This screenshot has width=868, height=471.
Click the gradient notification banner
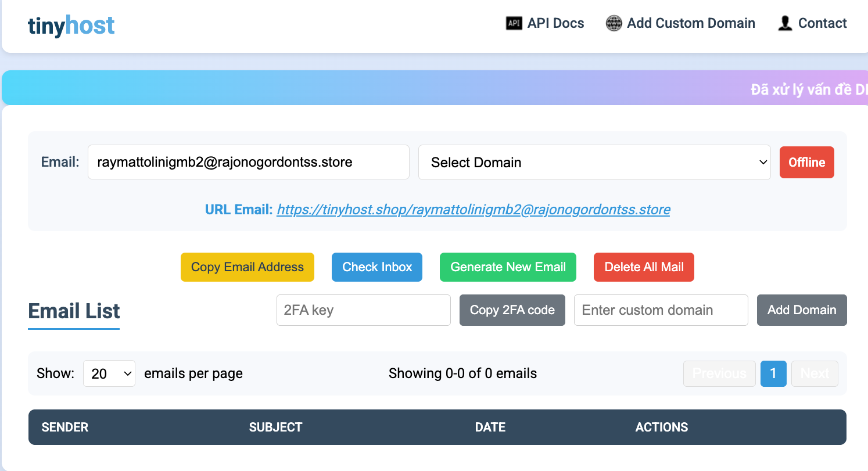434,87
